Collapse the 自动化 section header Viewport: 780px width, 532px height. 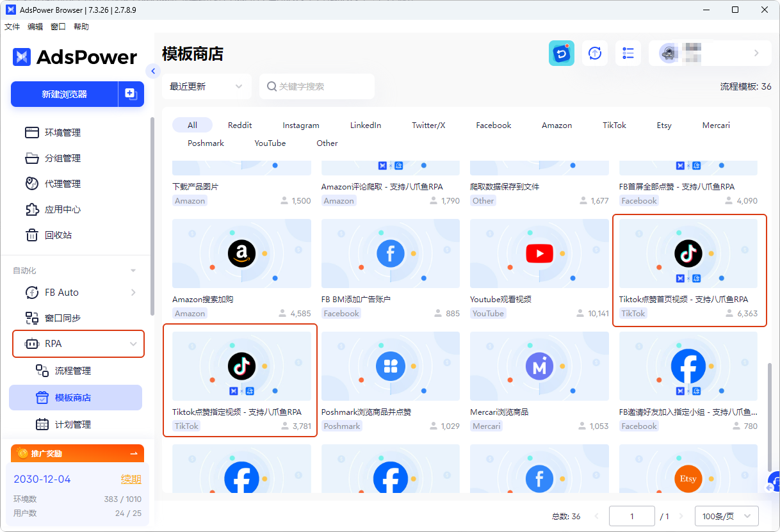pyautogui.click(x=133, y=271)
